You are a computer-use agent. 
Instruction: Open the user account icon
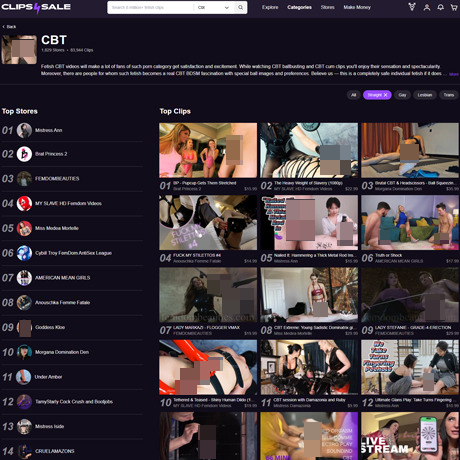tap(427, 7)
